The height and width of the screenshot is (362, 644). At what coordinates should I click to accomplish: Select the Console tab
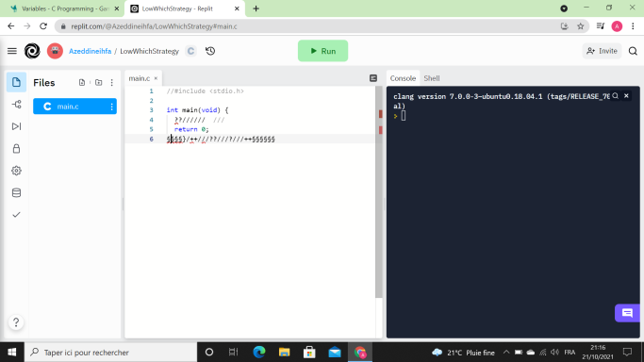coord(403,78)
